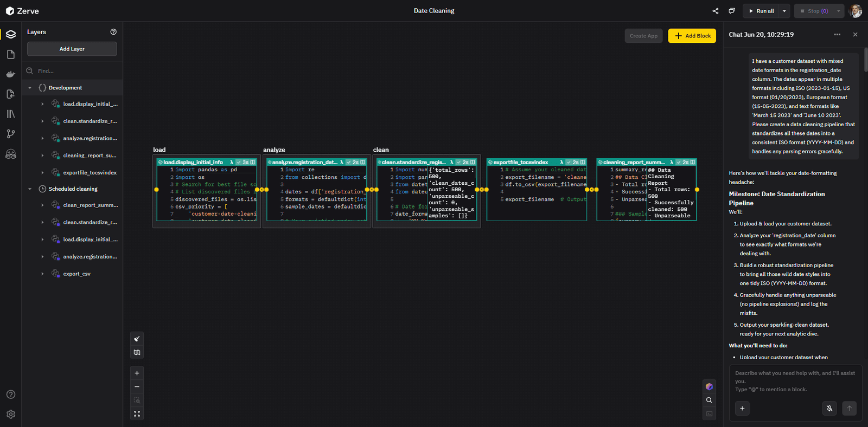Screen dimensions: 868x427
Task: Toggle output panel on exportfile_tocsvindex block
Action: 583,162
